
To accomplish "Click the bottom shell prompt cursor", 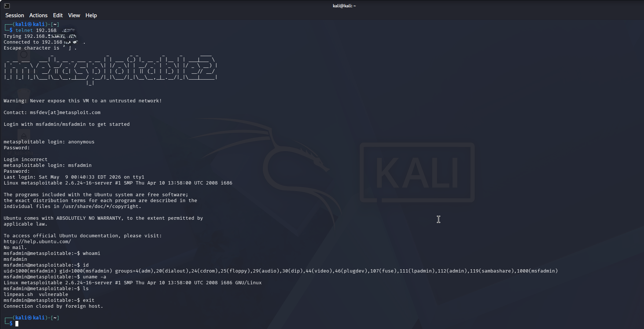I will coord(17,323).
